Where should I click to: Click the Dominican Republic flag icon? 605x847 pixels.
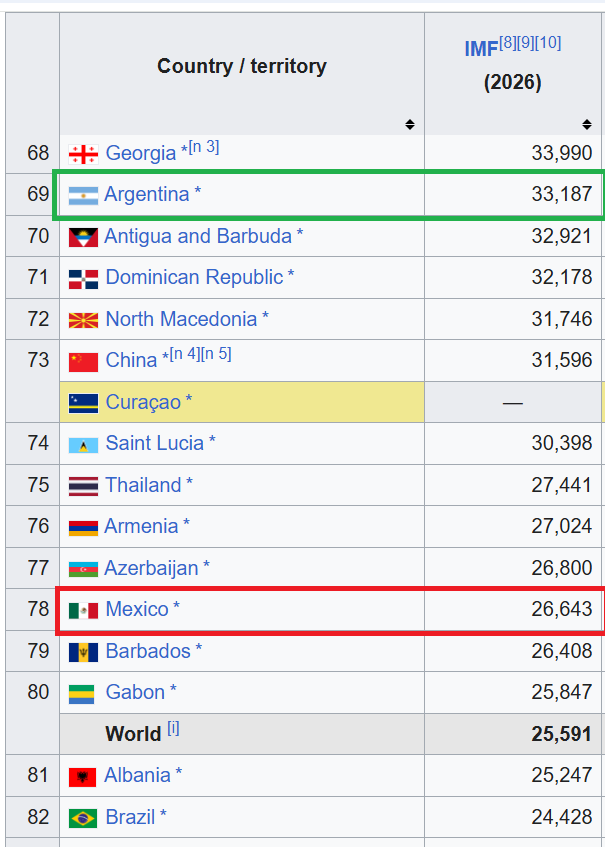tap(83, 279)
